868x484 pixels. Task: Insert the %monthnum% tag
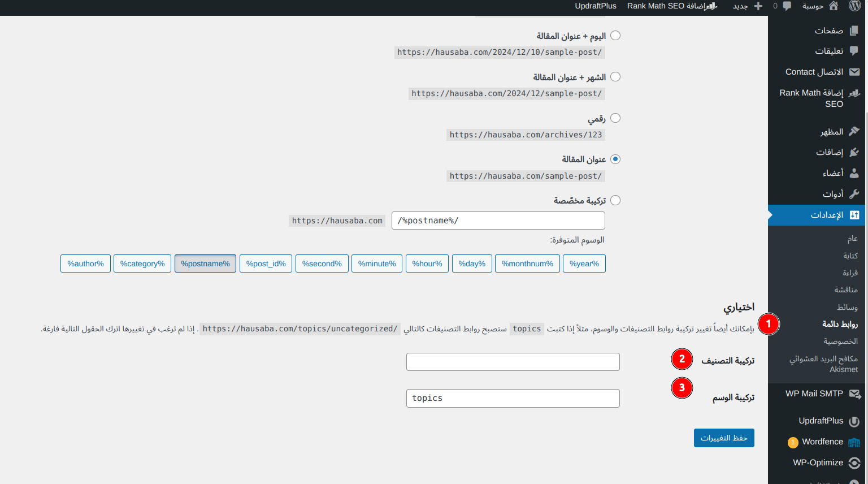tap(528, 263)
